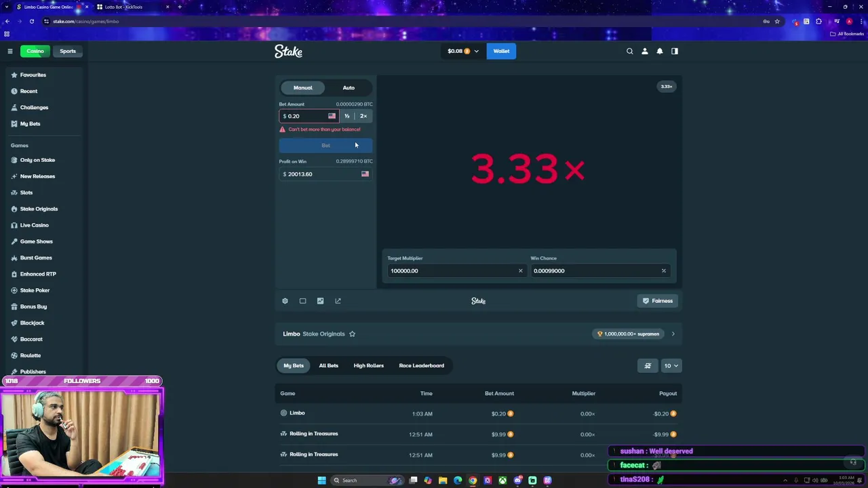Switch to Casino section

pyautogui.click(x=35, y=51)
